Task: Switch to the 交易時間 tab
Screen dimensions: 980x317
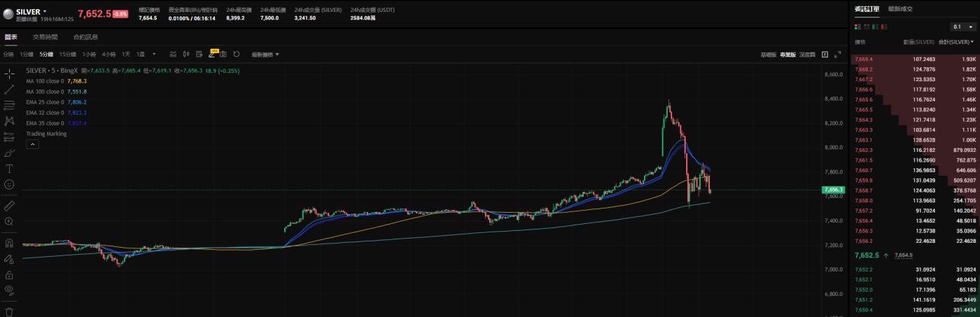Action: (44, 36)
